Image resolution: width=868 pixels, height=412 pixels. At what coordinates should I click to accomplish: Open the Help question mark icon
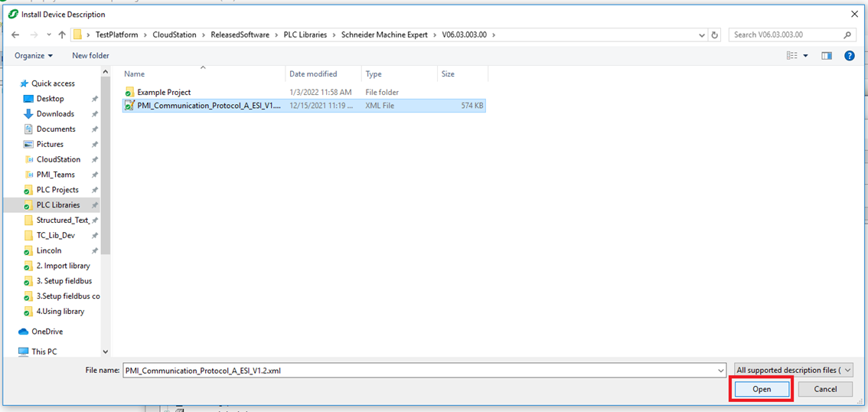coord(849,56)
